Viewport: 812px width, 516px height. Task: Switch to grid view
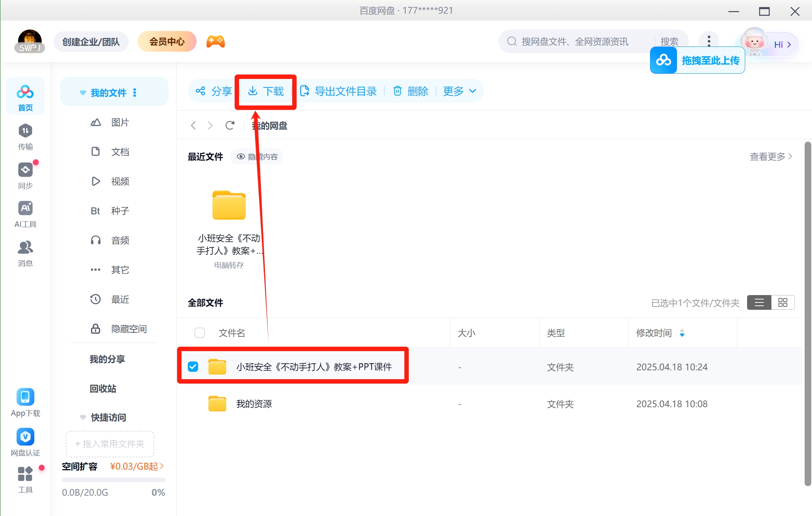[x=782, y=303]
